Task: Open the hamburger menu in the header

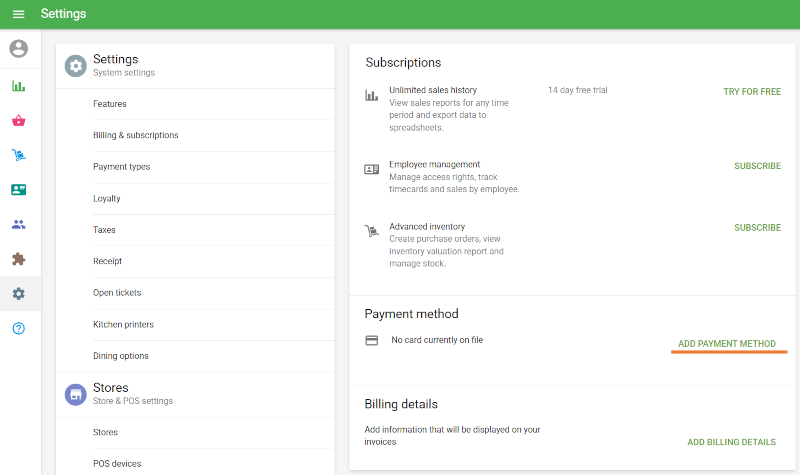Action: (x=18, y=14)
